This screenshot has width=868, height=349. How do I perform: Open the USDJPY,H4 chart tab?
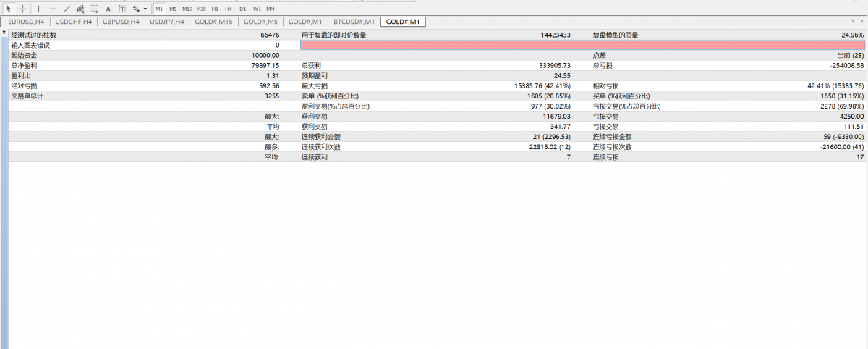click(x=167, y=22)
